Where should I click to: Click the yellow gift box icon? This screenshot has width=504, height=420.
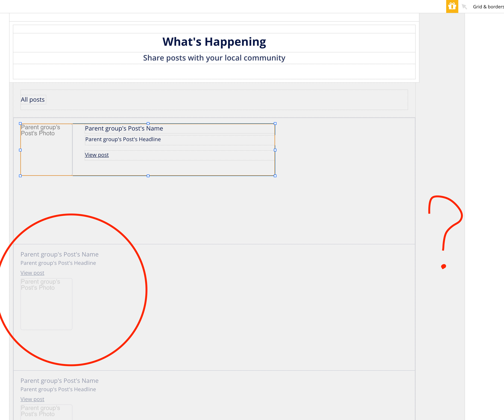point(452,6)
